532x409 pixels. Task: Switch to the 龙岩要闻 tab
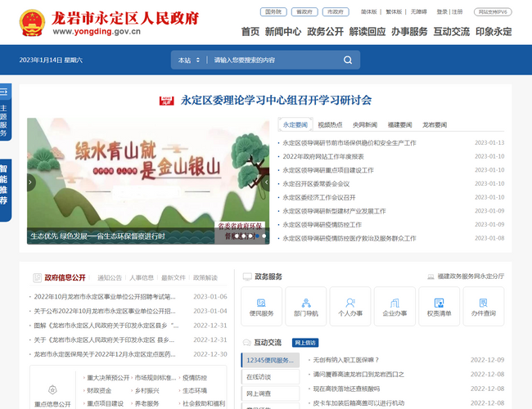[x=435, y=125]
